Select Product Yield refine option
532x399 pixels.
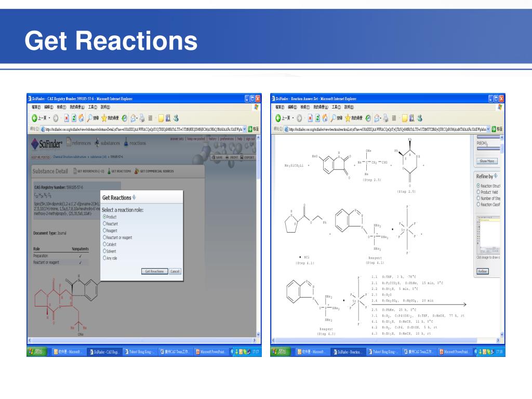tap(478, 192)
